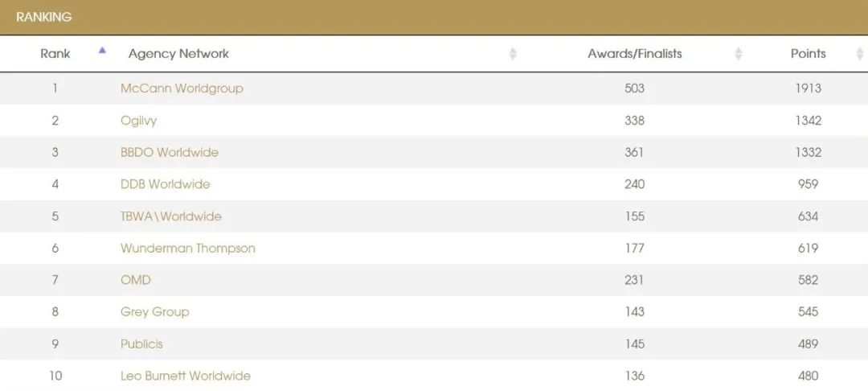Click Publicis's awards count 145
This screenshot has height=391, width=868.
point(634,344)
